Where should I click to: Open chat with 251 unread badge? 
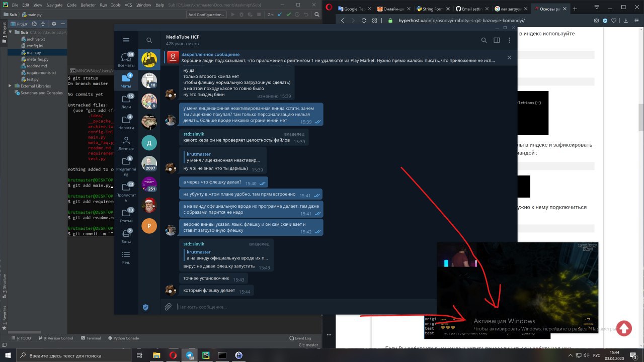pyautogui.click(x=149, y=185)
